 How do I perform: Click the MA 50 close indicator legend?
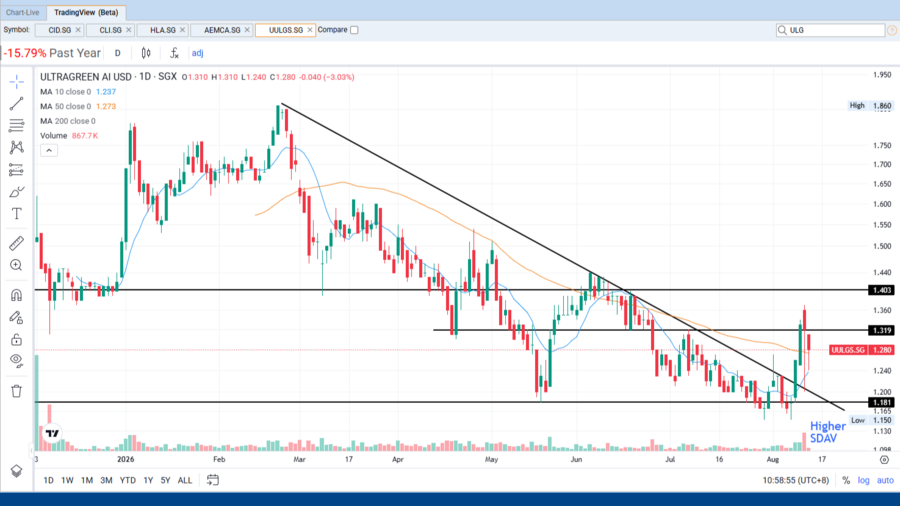[x=78, y=106]
